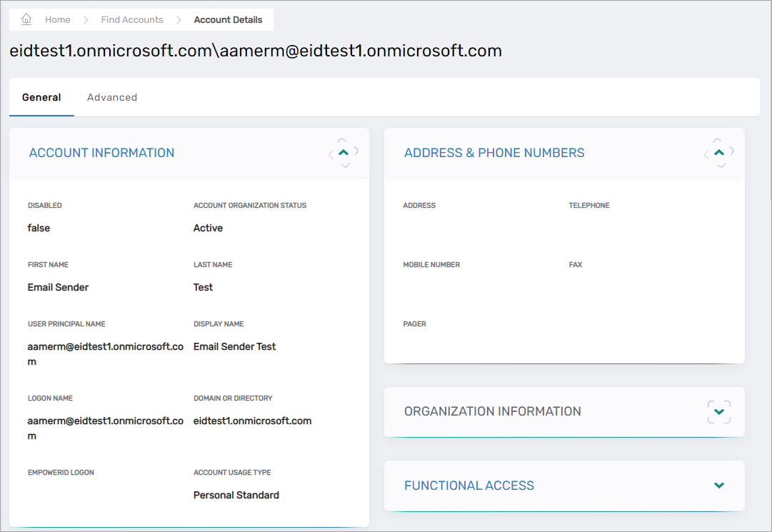The height and width of the screenshot is (532, 772).
Task: Switch to the Advanced tab
Action: (111, 96)
